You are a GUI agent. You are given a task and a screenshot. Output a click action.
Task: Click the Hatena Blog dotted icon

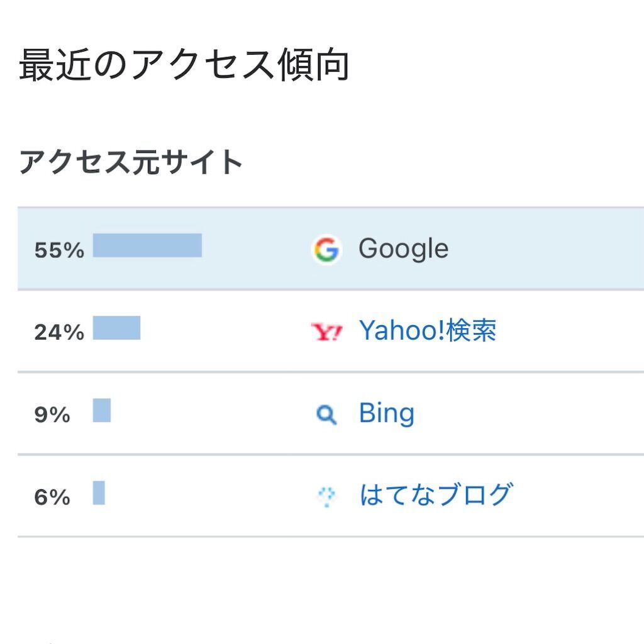click(326, 496)
